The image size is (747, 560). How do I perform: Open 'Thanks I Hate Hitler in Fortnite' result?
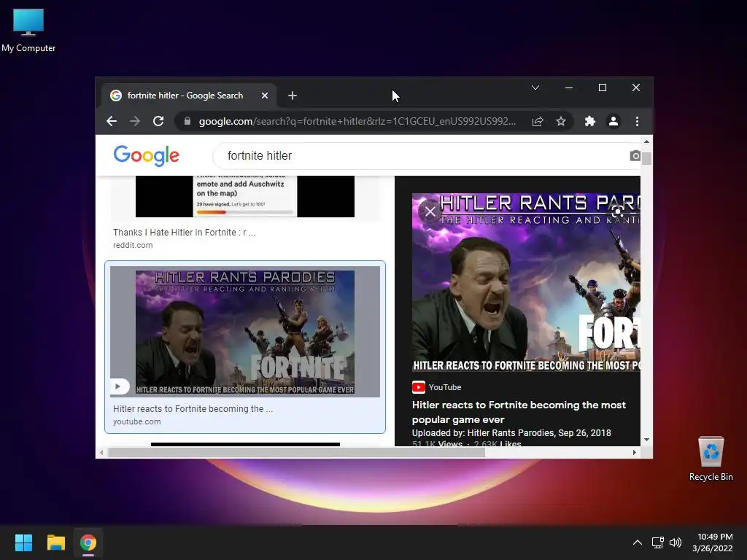pyautogui.click(x=184, y=233)
